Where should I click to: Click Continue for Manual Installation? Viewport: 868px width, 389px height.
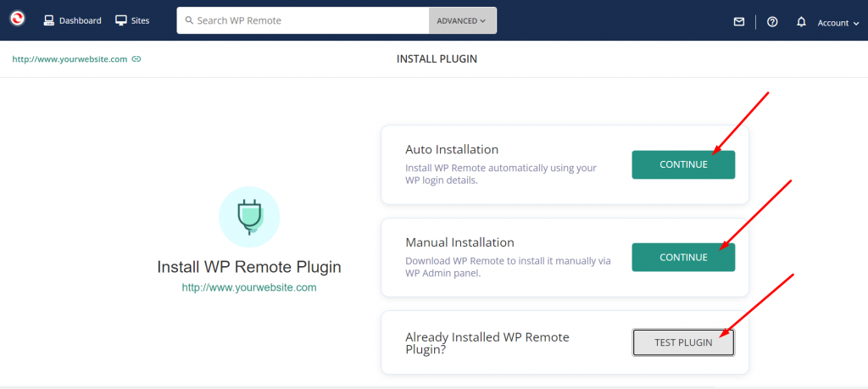point(683,258)
